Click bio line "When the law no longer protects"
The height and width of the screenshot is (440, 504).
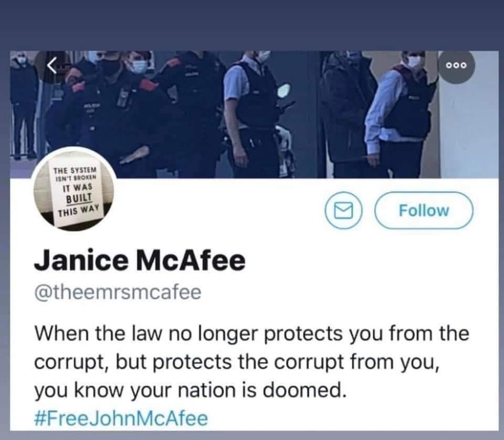(x=251, y=334)
